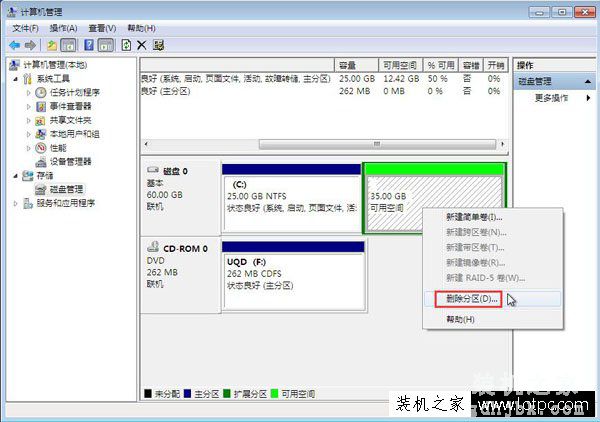Click the volume list scrollbar left arrow
The height and width of the screenshot is (422, 600).
click(147, 144)
